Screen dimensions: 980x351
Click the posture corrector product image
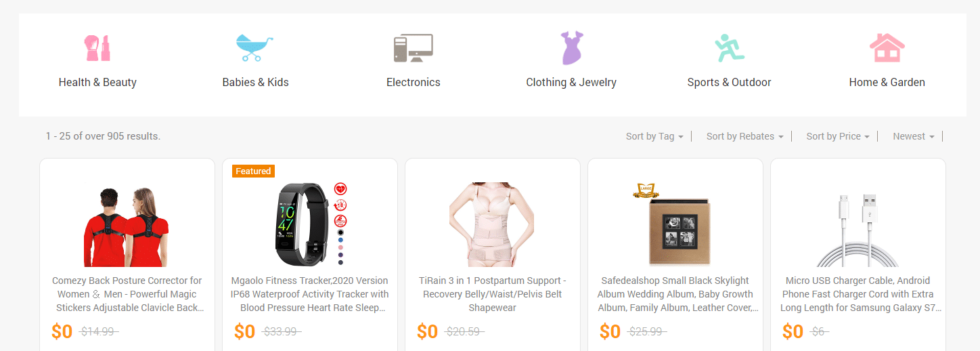[127, 226]
